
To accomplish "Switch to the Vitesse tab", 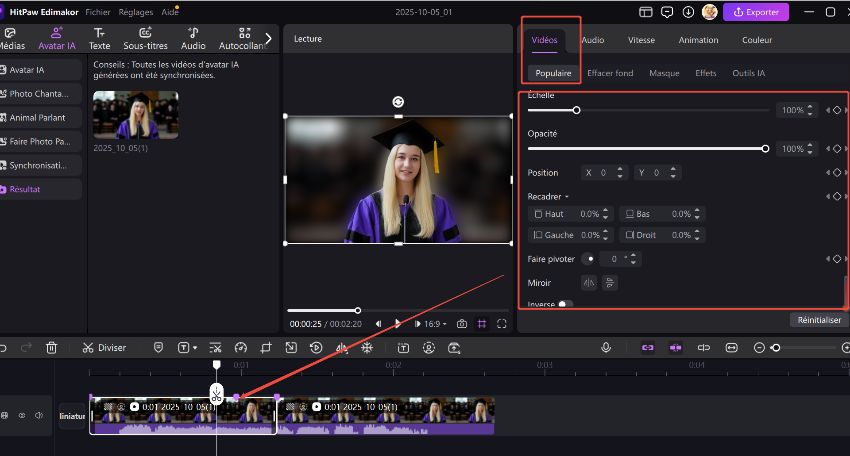I will click(641, 40).
